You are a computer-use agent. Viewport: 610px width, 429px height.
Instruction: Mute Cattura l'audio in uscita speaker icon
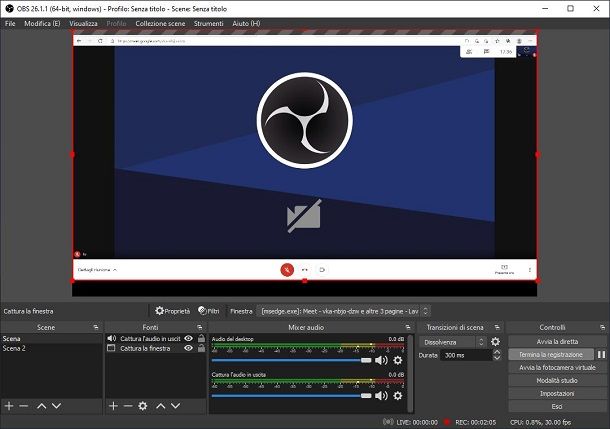point(381,396)
